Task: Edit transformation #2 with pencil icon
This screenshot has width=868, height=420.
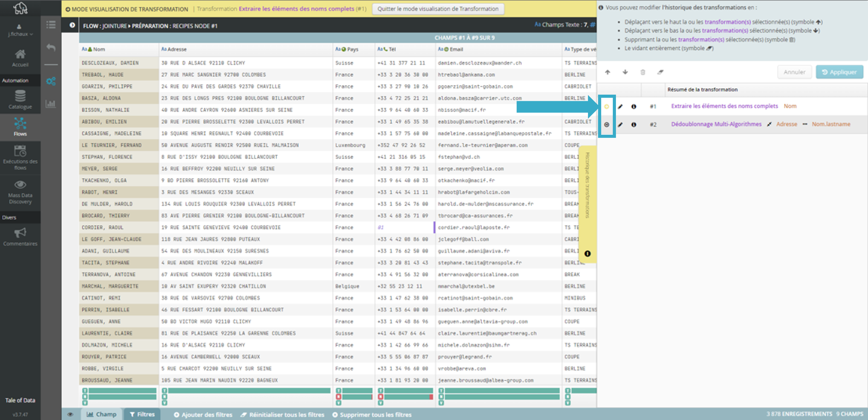Action: (x=620, y=125)
